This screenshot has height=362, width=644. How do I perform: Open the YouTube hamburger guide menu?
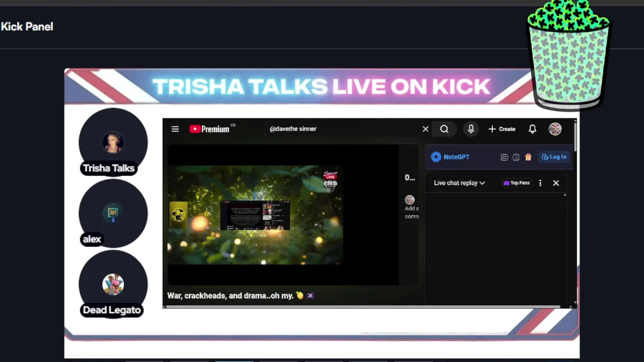tap(175, 129)
